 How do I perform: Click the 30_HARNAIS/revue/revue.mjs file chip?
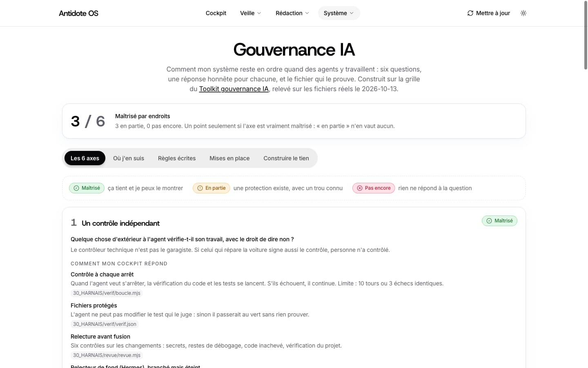pyautogui.click(x=107, y=355)
